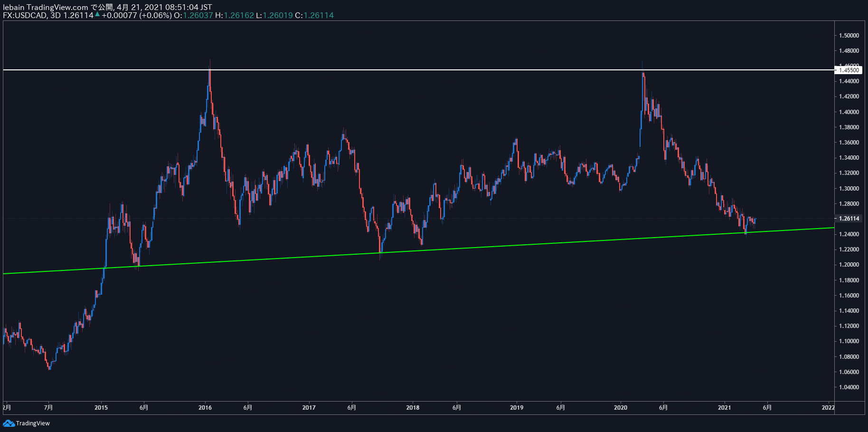Click the 1.50000 price axis label
The image size is (868, 432).
coord(849,36)
